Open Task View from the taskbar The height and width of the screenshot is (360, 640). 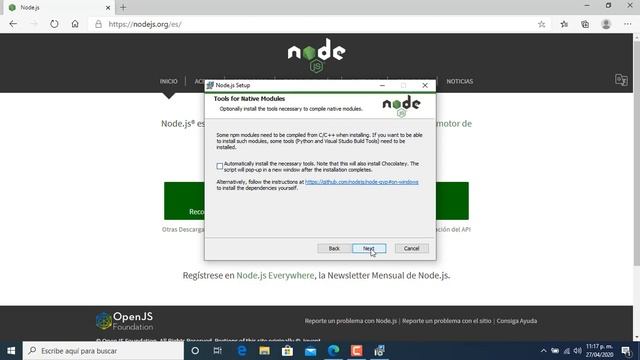(x=218, y=351)
